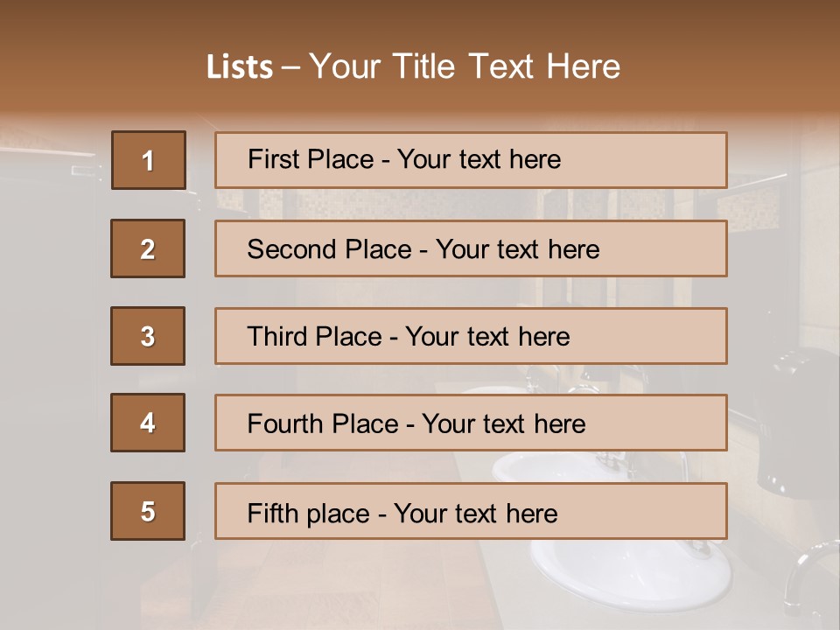Viewport: 840px width, 630px height.
Task: Click the words "Second Place"
Action: pyautogui.click(x=330, y=249)
